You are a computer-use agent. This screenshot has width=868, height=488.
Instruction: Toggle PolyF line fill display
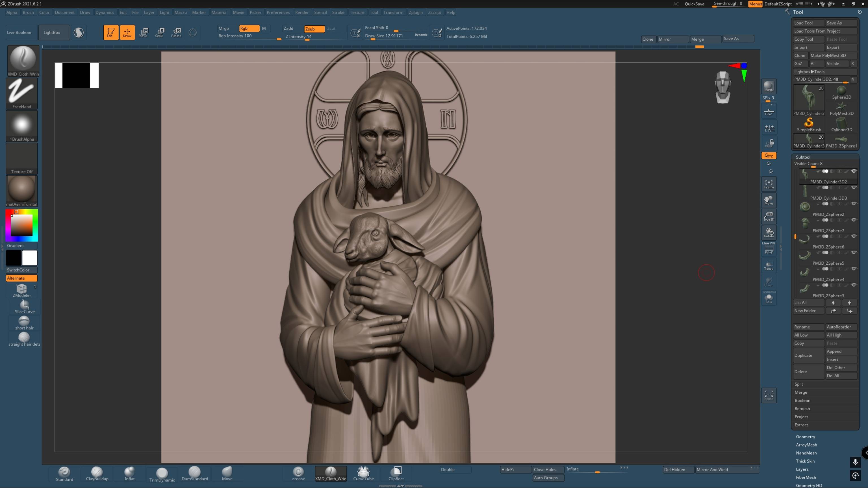(x=769, y=249)
